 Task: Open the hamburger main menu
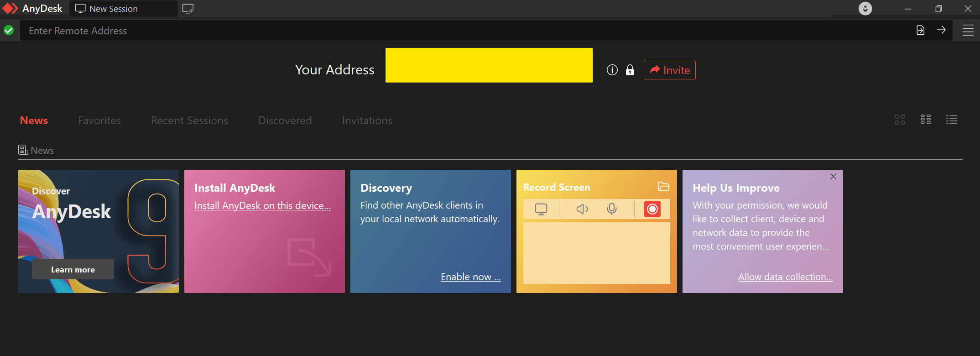968,31
